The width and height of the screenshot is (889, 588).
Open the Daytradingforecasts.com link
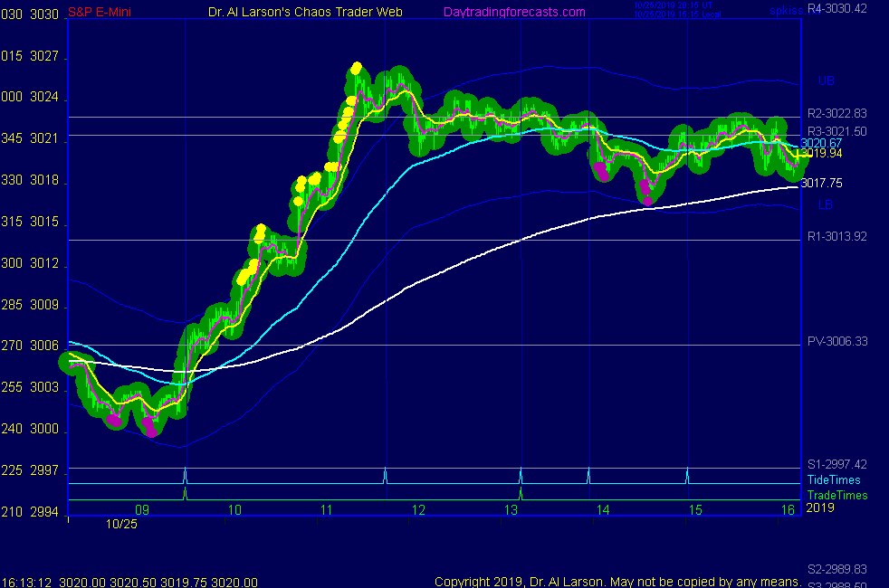514,12
